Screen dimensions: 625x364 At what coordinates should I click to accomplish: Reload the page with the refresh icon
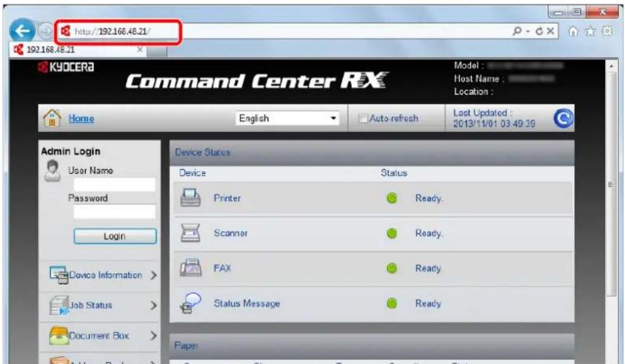[x=539, y=31]
